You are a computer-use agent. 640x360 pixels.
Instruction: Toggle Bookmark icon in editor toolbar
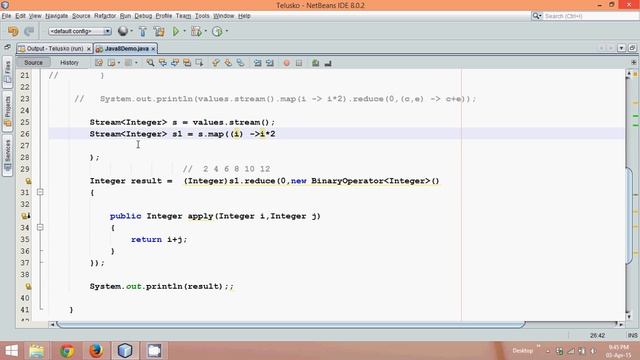(240, 63)
